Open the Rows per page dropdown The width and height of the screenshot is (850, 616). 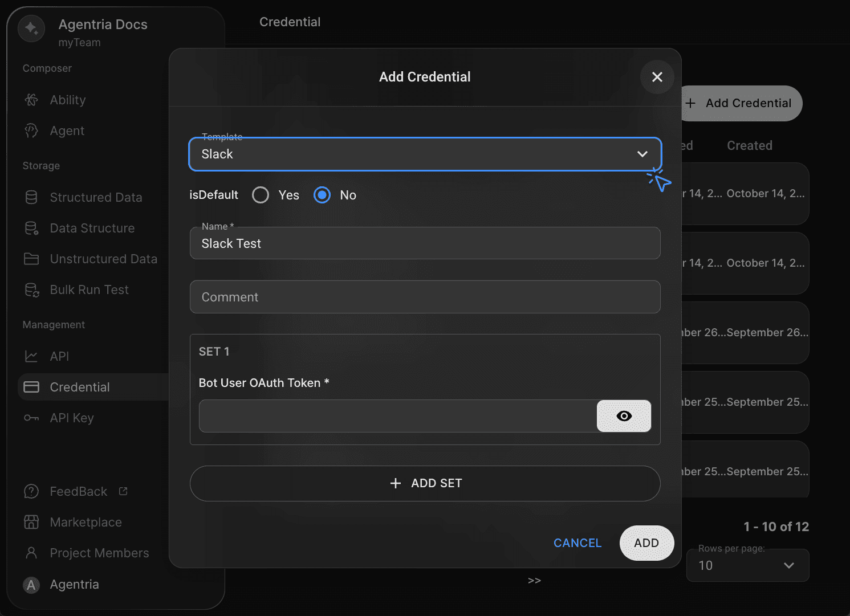(748, 565)
